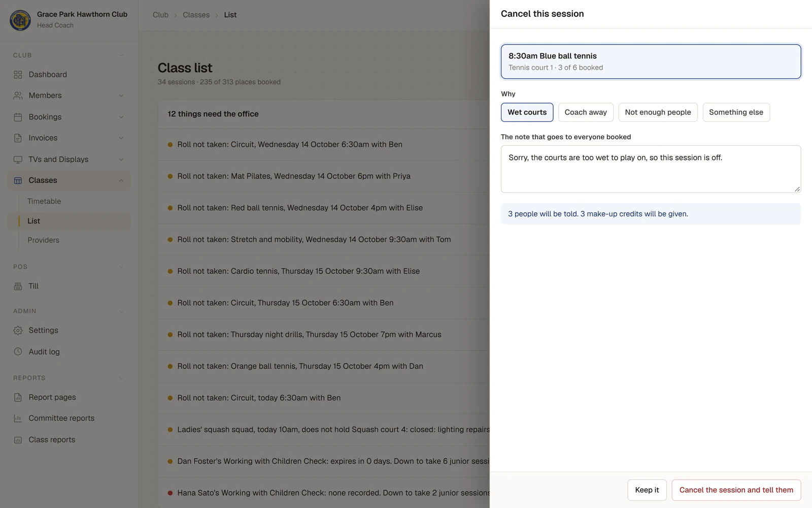Click into the note to everyone booked textbox
This screenshot has height=508, width=812.
(x=651, y=169)
